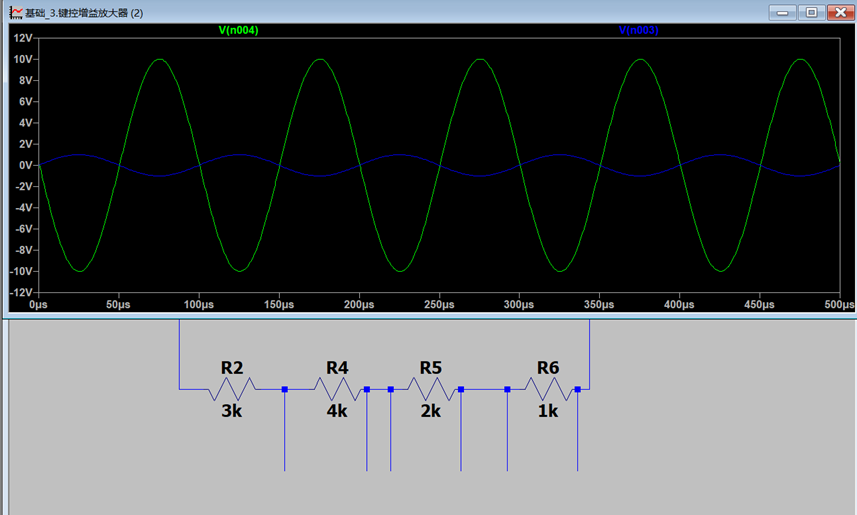
Task: Click the LTspice waveform window icon
Action: pos(16,13)
